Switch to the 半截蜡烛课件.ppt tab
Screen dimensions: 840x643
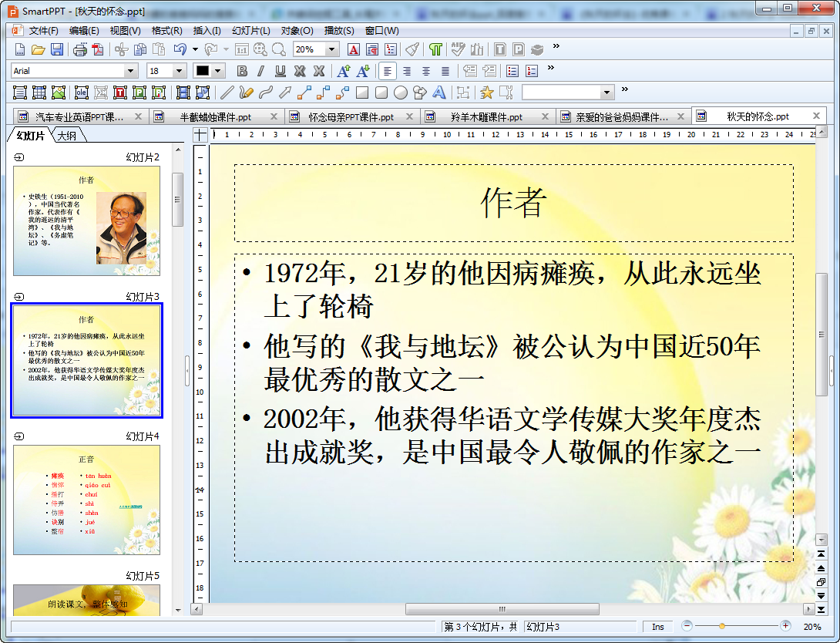click(x=215, y=117)
